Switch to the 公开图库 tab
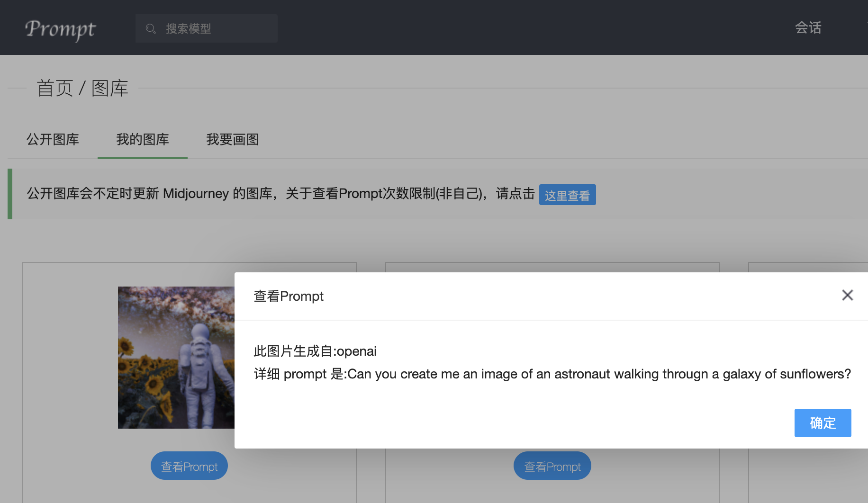 (x=53, y=139)
